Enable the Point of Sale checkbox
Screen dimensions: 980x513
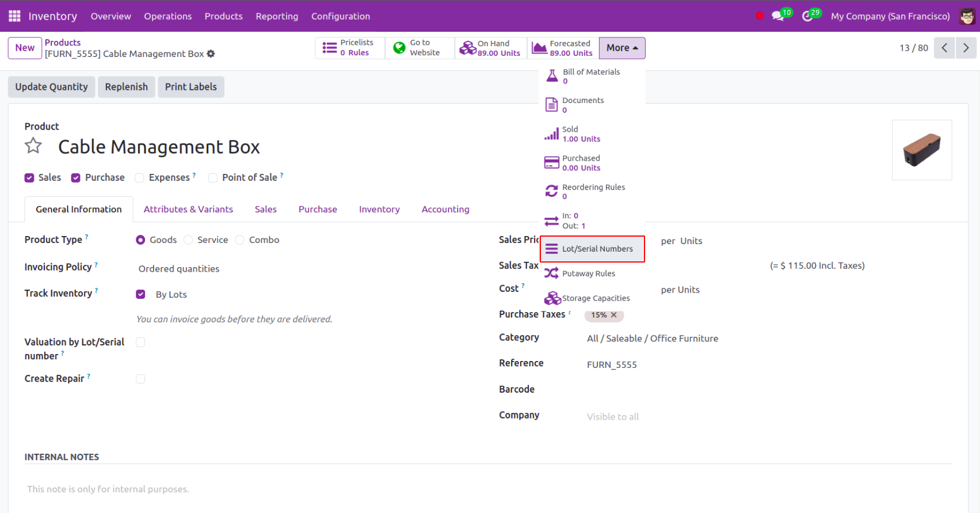click(213, 178)
